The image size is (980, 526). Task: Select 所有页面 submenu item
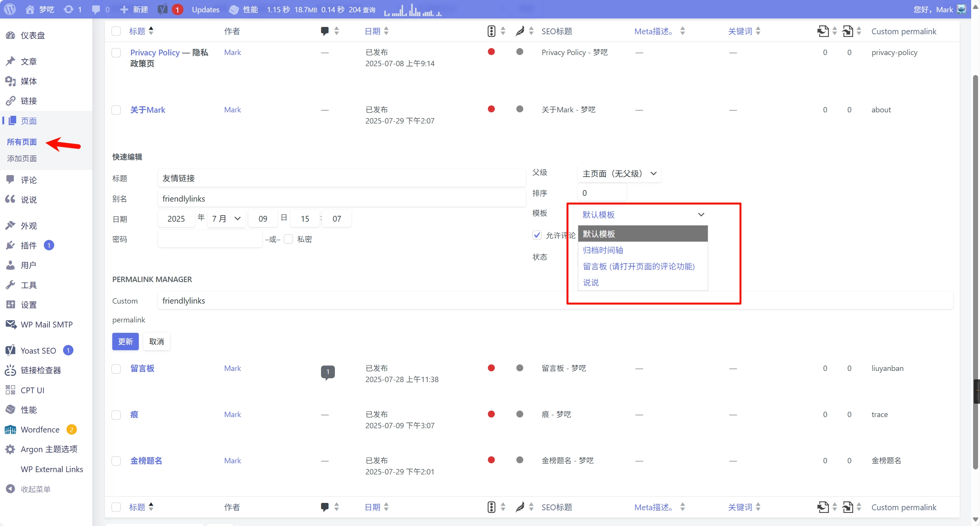pyautogui.click(x=22, y=142)
